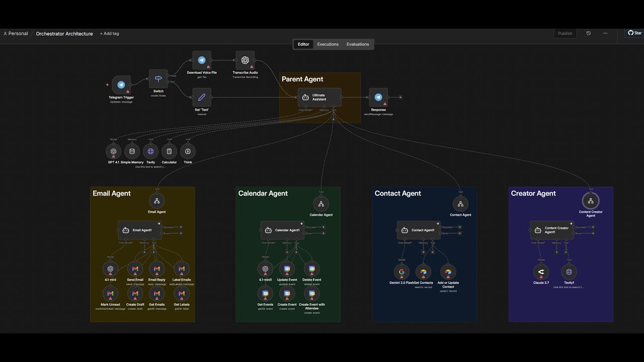Screen dimensions: 644x362
Task: Open the Evaluations tab
Action: (x=358, y=44)
